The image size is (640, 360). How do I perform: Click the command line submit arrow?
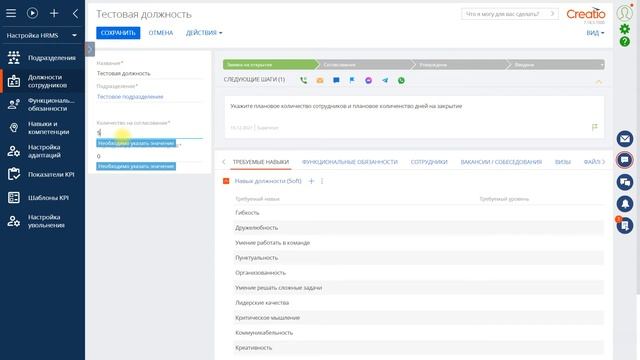(552, 14)
